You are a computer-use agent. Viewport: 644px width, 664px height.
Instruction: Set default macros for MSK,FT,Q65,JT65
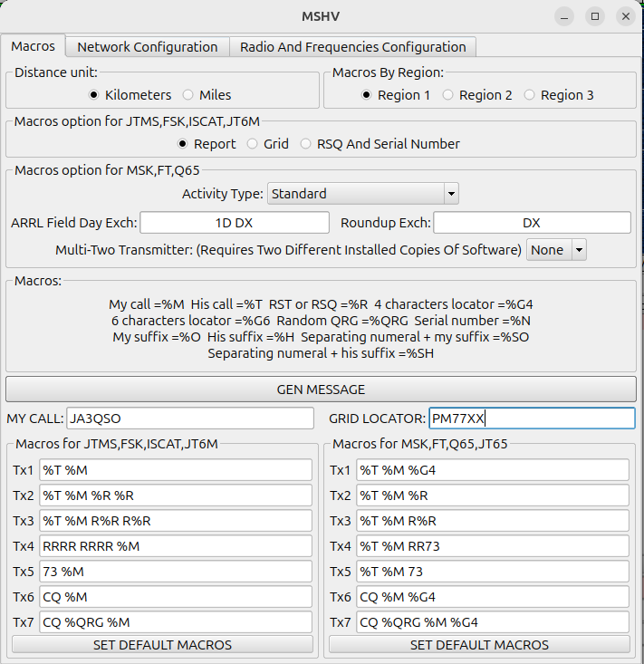479,645
